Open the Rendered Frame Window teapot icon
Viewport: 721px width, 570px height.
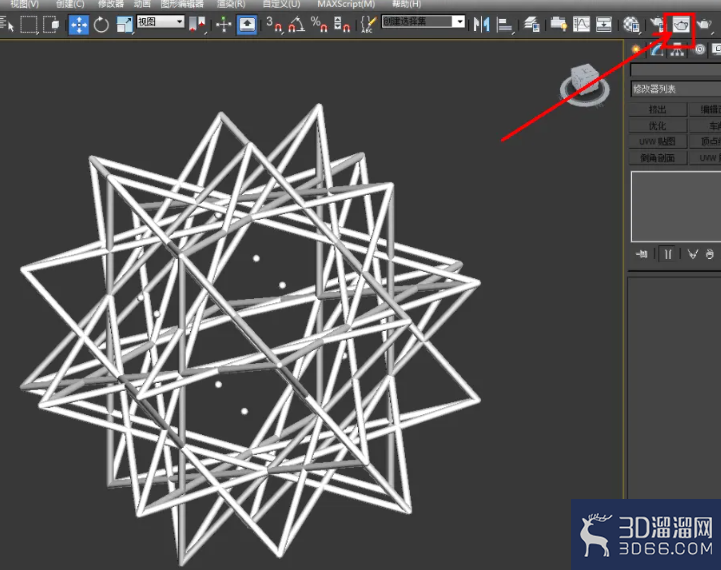click(x=681, y=25)
